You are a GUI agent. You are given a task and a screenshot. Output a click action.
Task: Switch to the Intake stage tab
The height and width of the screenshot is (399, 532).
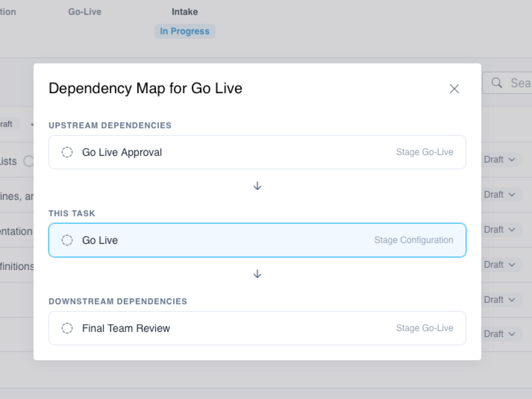tap(185, 12)
